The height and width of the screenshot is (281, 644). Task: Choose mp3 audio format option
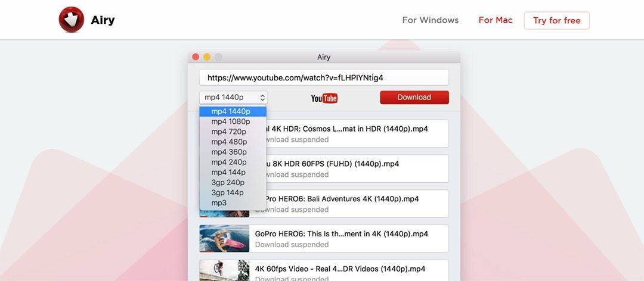[233, 202]
